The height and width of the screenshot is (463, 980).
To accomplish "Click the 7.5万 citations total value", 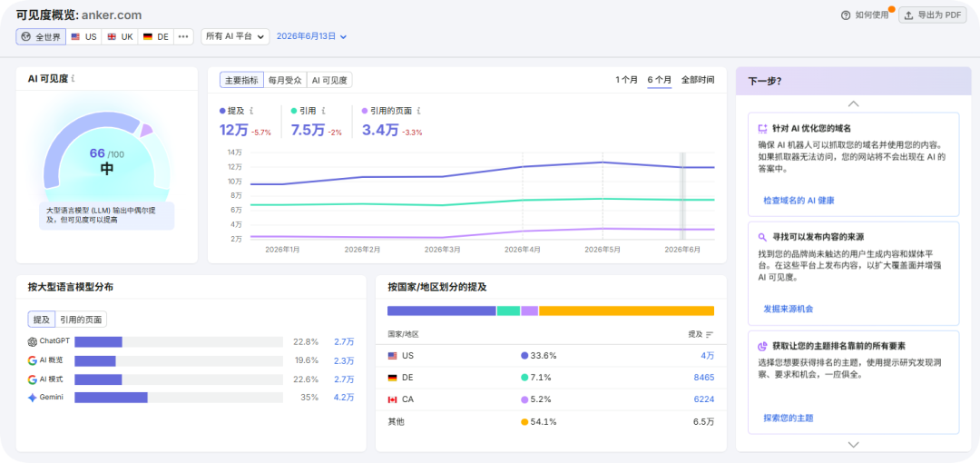I will tap(309, 130).
